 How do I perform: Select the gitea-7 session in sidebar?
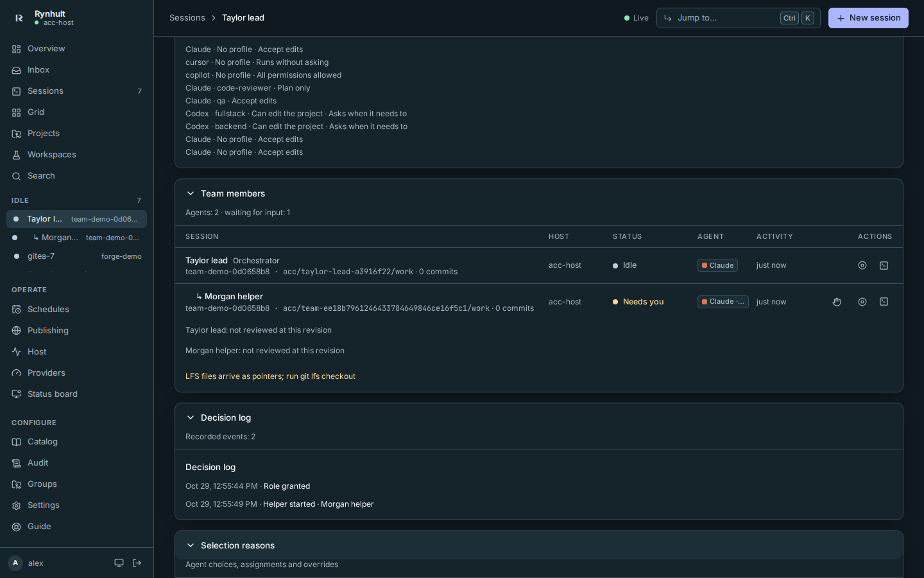[x=76, y=256]
